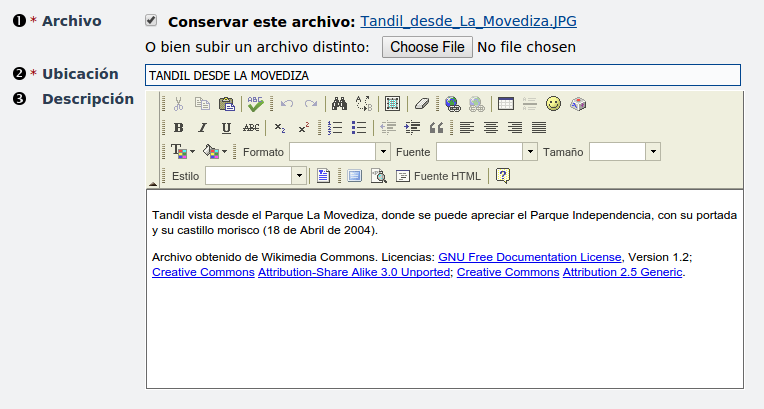Uncheck 'Conservar este archivo' checkbox
764x409 pixels.
click(151, 20)
